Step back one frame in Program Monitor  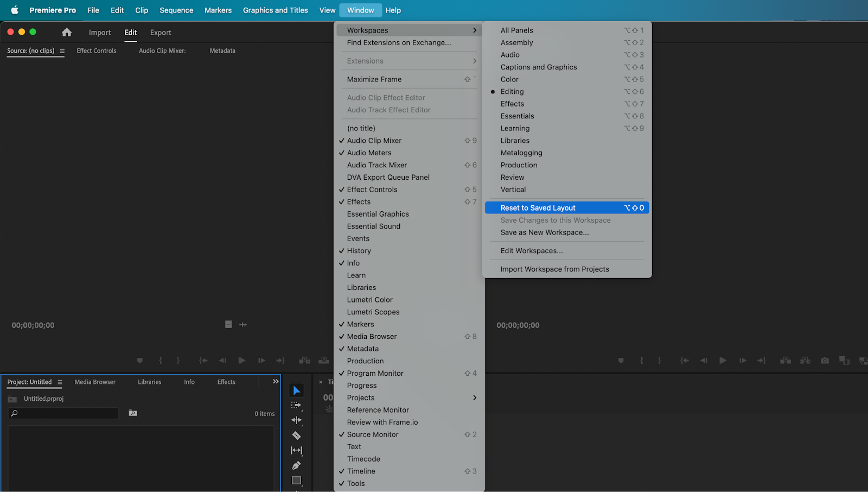coord(704,360)
